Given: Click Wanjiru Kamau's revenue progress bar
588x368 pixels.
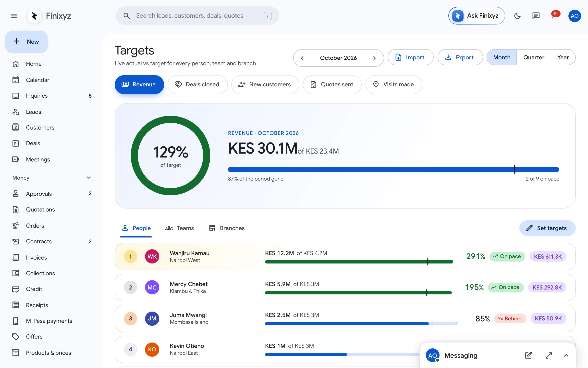Looking at the screenshot, I should coord(359,262).
